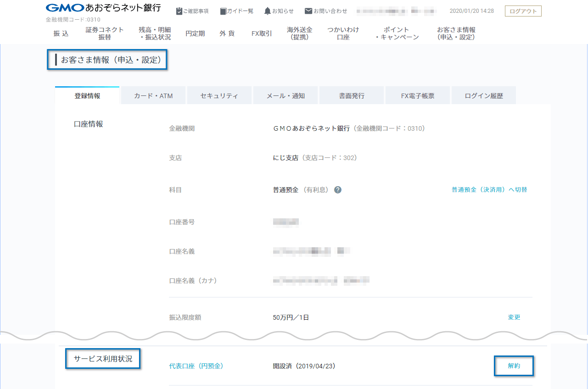The image size is (588, 389).
Task: Click the GMO Aozora Net Bank logo
Action: 103,8
